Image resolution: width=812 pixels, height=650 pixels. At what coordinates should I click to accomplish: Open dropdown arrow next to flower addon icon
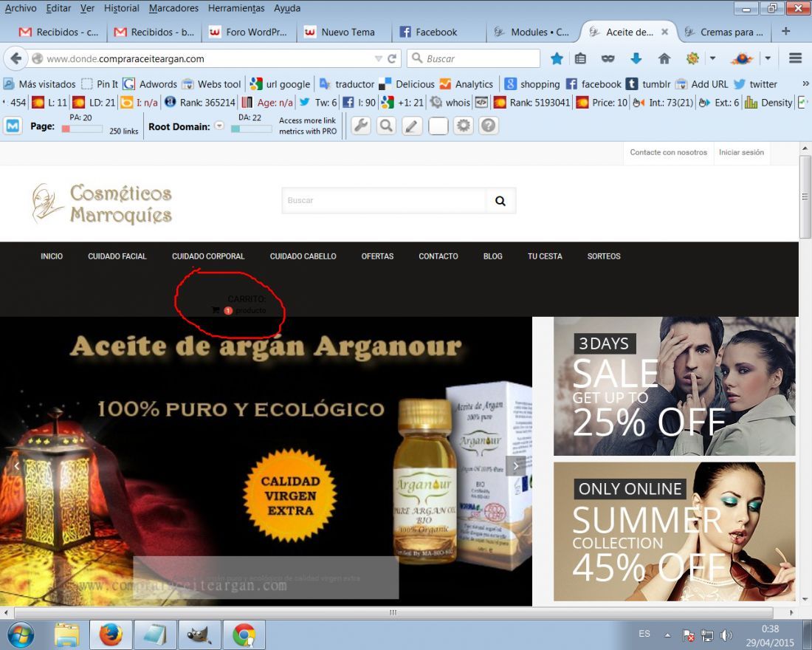pyautogui.click(x=712, y=58)
